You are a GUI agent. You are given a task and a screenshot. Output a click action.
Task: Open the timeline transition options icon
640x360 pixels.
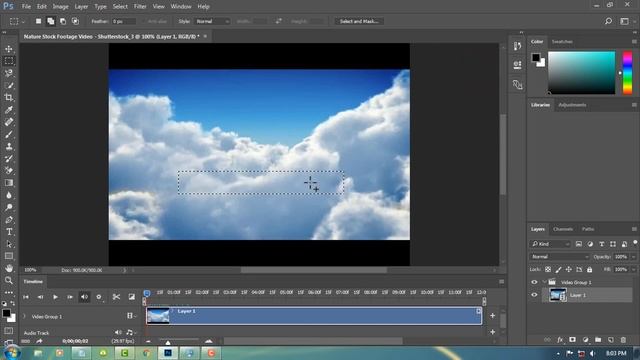[131, 297]
